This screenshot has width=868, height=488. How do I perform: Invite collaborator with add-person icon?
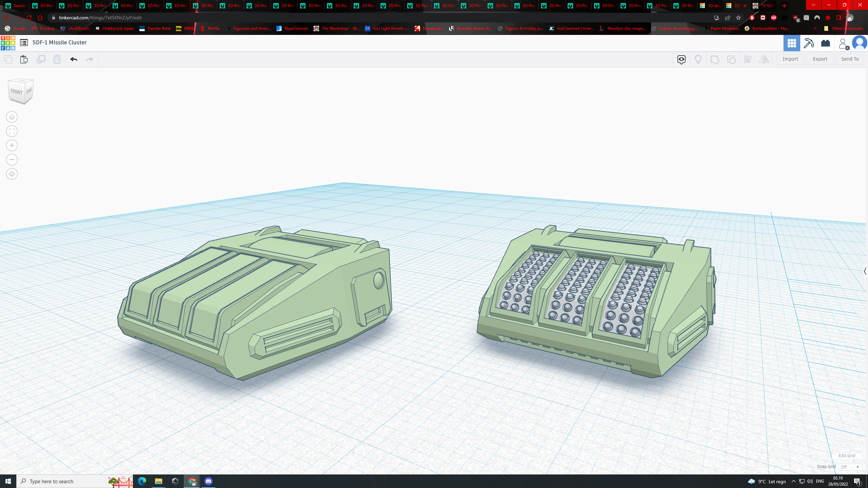click(843, 43)
